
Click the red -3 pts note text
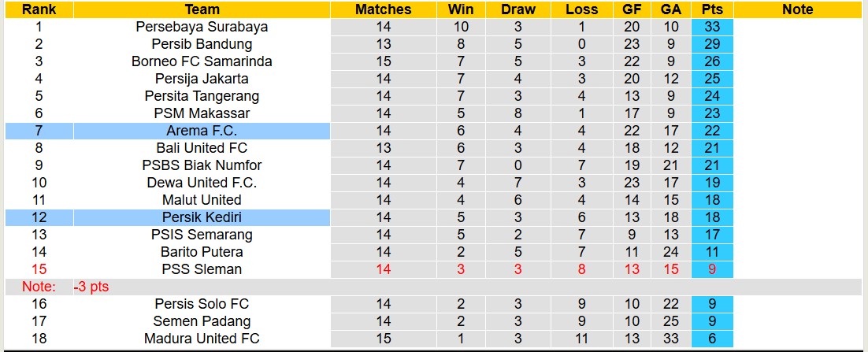point(91,287)
